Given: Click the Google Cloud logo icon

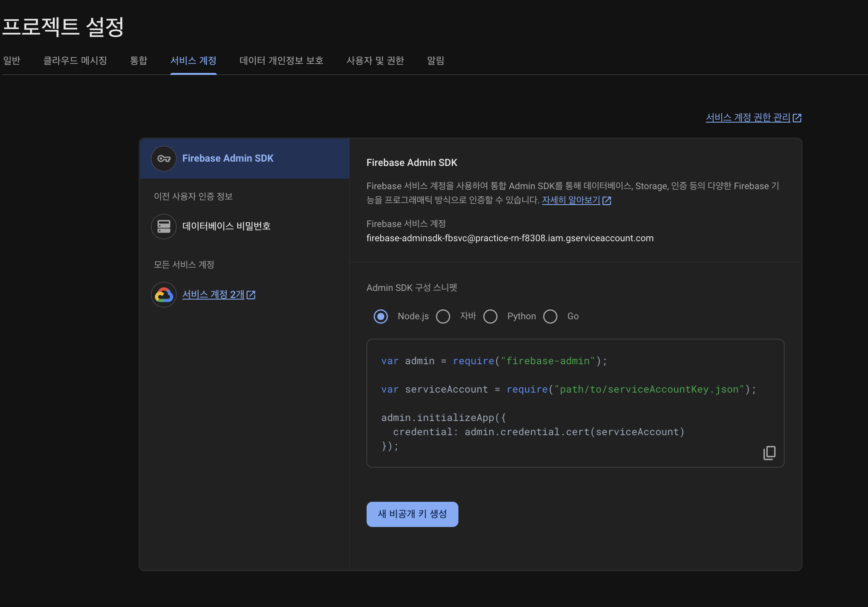Looking at the screenshot, I should tap(164, 294).
